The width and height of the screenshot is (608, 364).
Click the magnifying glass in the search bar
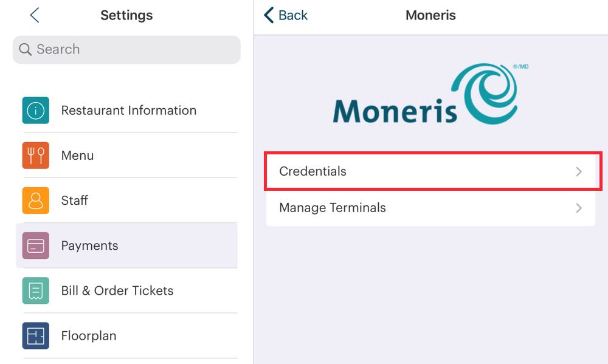tap(24, 49)
